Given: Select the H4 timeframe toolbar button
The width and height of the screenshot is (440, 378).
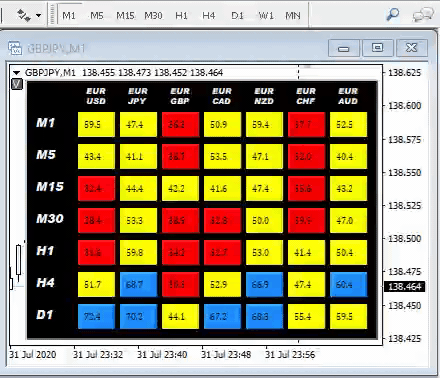Looking at the screenshot, I should click(209, 15).
